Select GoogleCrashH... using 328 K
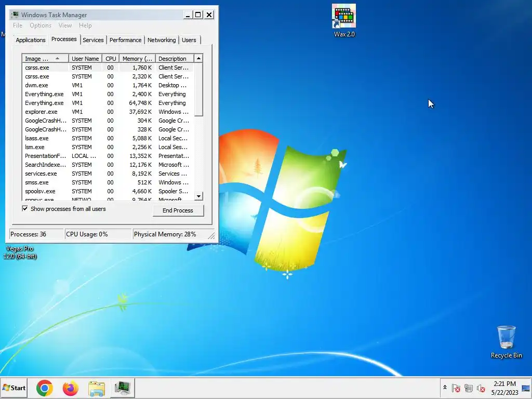This screenshot has width=532, height=399. pyautogui.click(x=108, y=129)
